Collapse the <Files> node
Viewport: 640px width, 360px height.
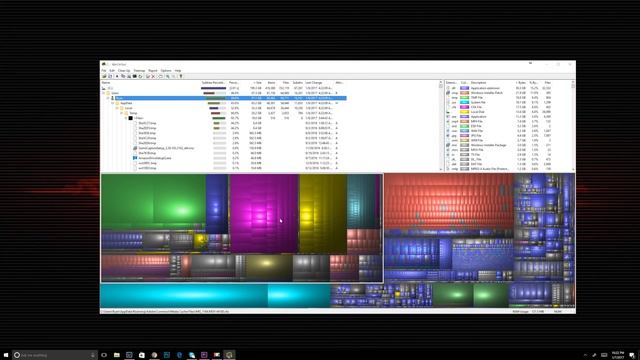click(x=126, y=118)
